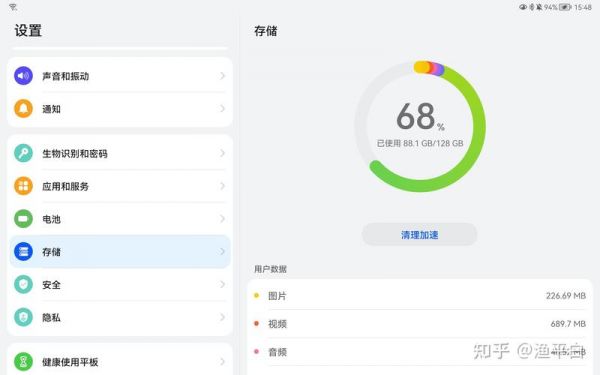Viewport: 600px width, 375px height.
Task: Tap the 清理加速 button
Action: 419,234
